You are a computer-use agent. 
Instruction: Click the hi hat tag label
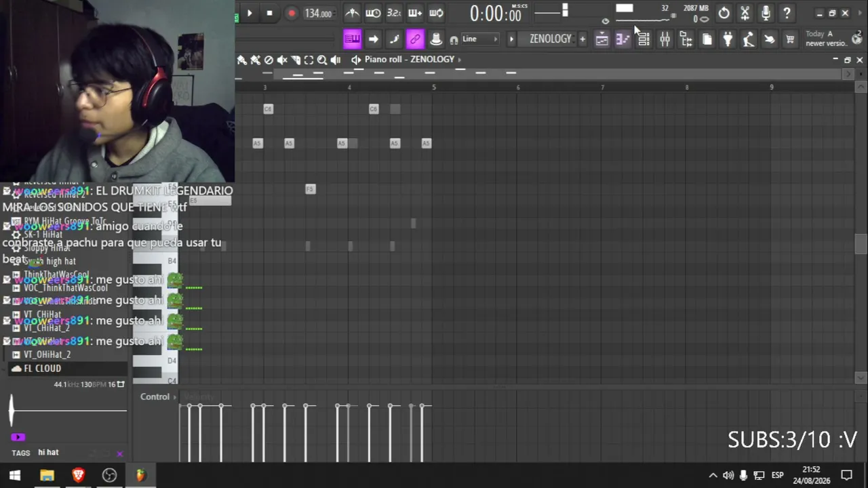48,452
